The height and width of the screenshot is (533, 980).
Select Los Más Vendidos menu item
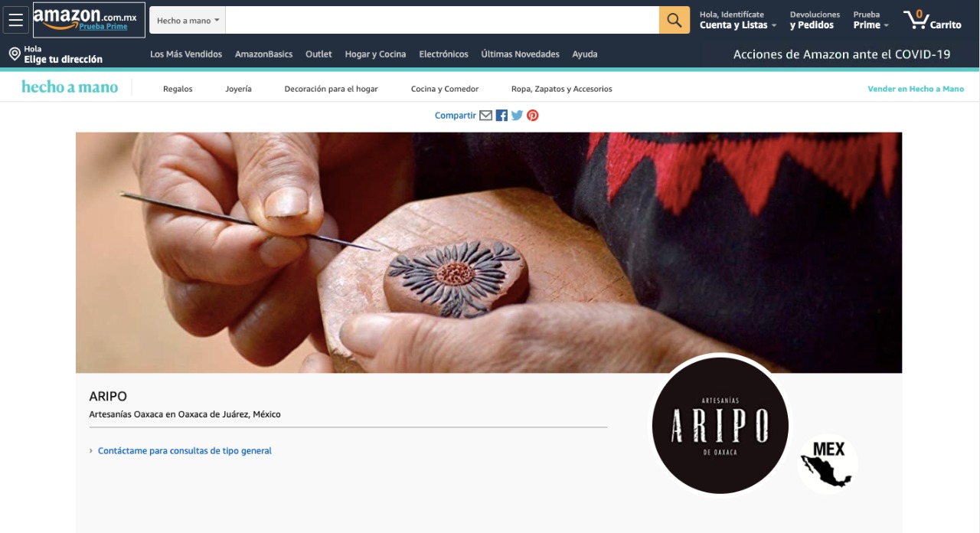click(x=186, y=54)
